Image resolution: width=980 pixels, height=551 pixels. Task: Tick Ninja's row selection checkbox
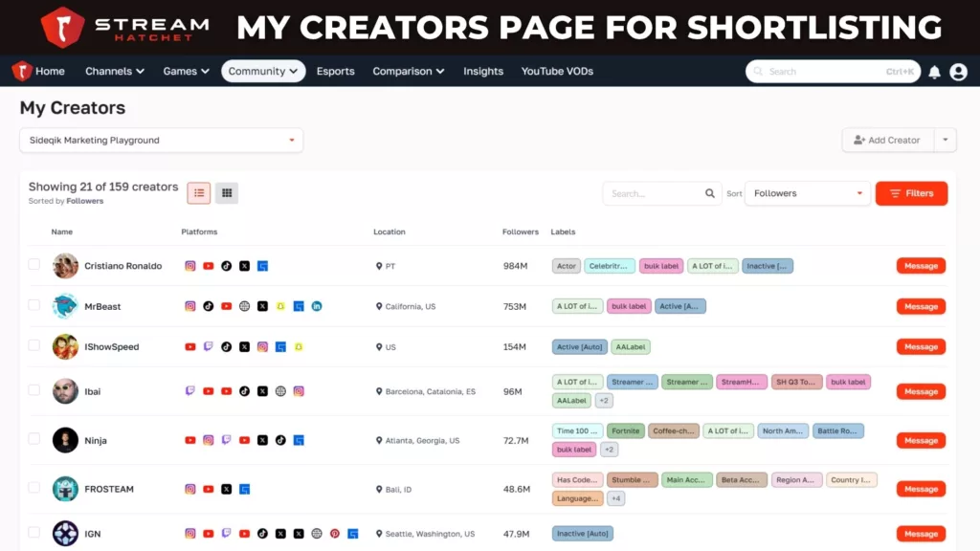[35, 440]
